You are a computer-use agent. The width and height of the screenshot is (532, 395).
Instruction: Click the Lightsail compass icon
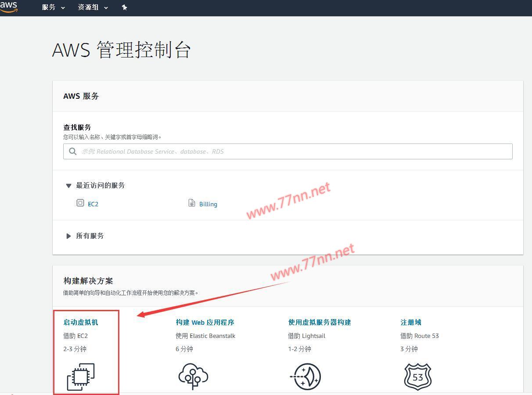[306, 377]
